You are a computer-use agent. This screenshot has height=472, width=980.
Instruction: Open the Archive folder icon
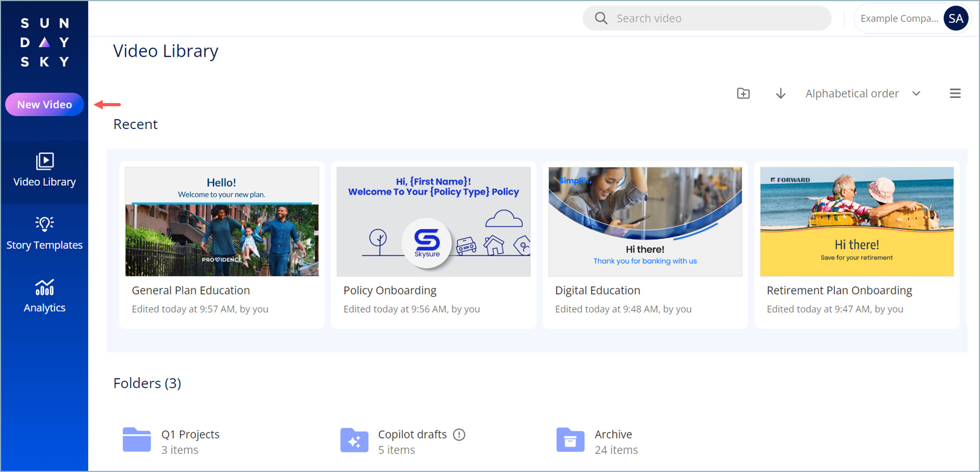coord(570,440)
